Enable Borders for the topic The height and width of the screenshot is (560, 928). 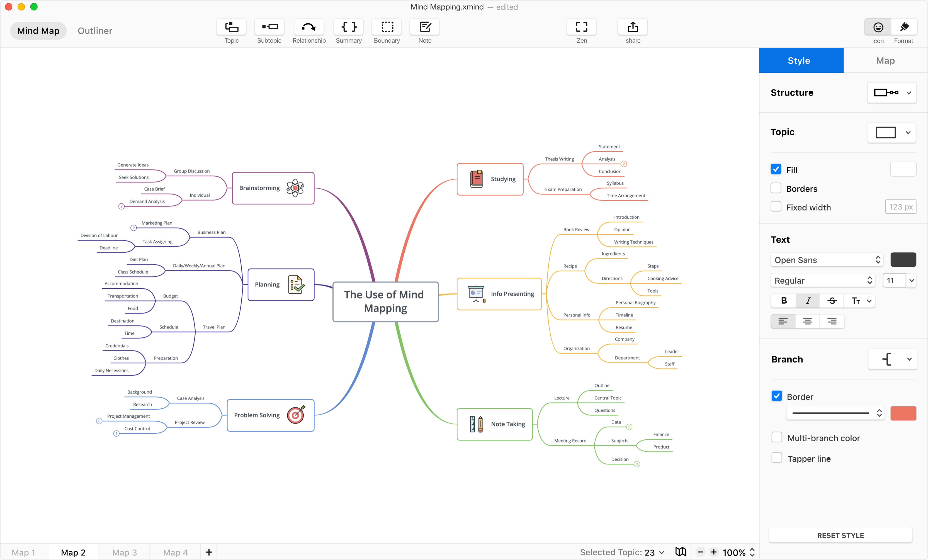pos(776,188)
